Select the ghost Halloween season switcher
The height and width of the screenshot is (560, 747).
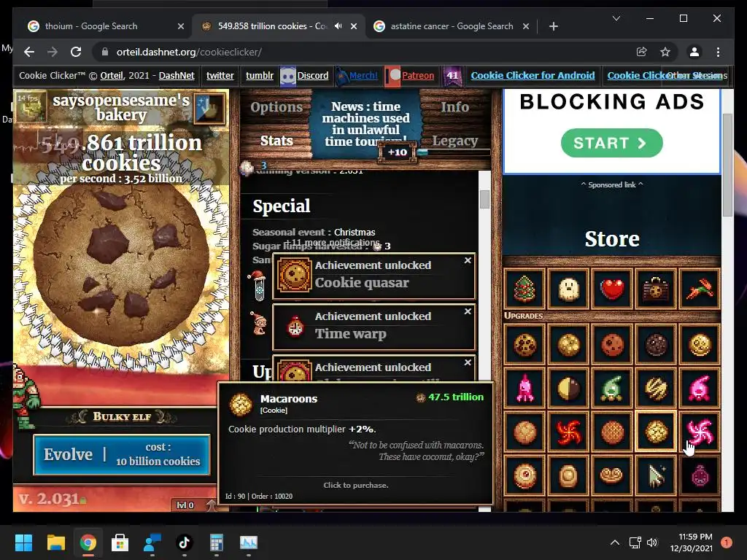tap(568, 289)
